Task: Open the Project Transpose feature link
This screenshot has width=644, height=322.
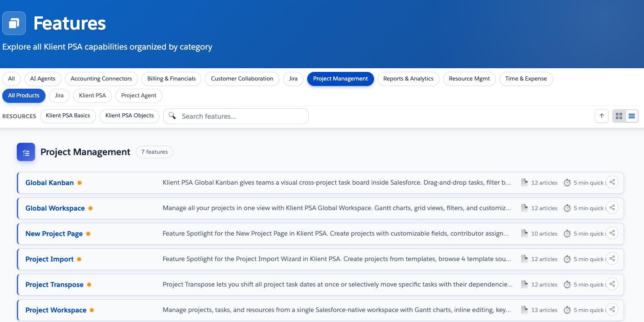Action: tap(55, 285)
